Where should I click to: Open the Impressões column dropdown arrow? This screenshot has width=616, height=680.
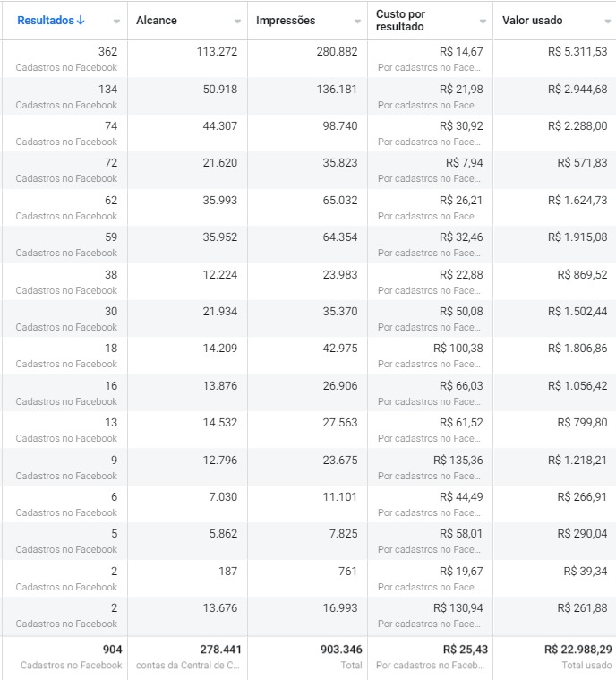tap(357, 22)
